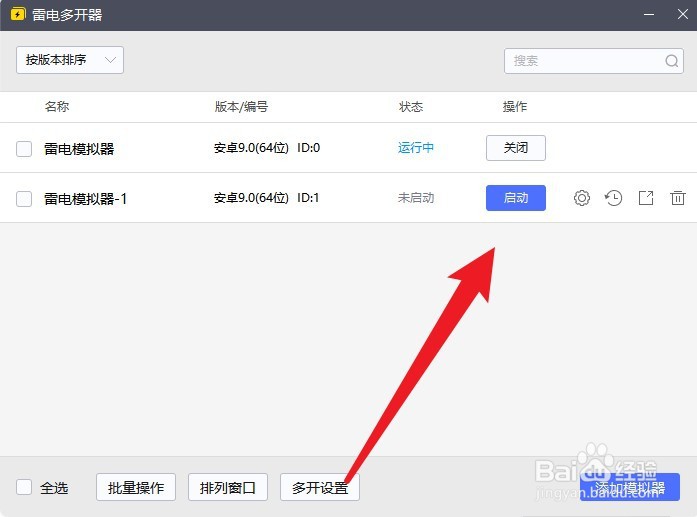Click the 运行中 status text
697x517 pixels.
(x=416, y=148)
